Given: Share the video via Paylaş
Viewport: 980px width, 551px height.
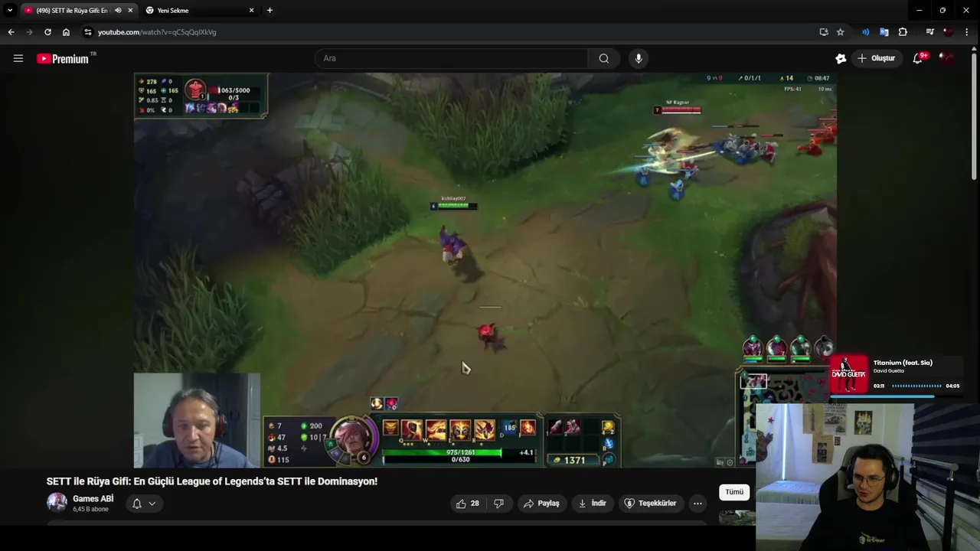Looking at the screenshot, I should 541,503.
